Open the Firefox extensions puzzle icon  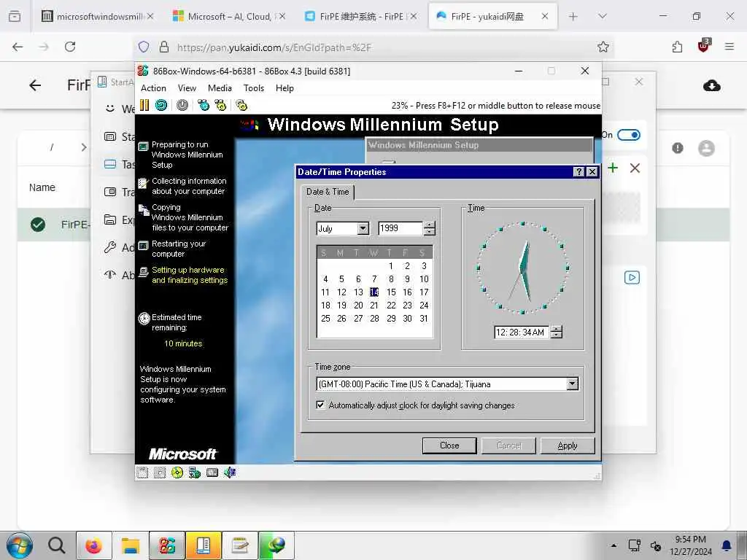pyautogui.click(x=677, y=47)
